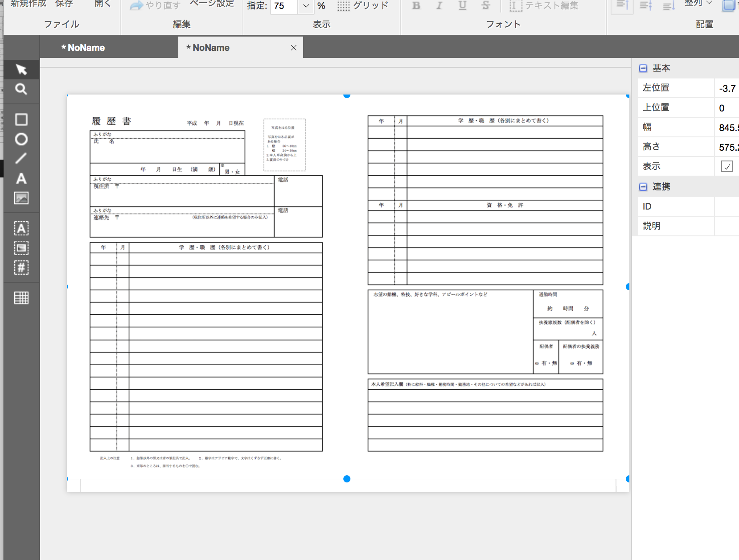Select the magnifier zoom tool

tap(21, 89)
